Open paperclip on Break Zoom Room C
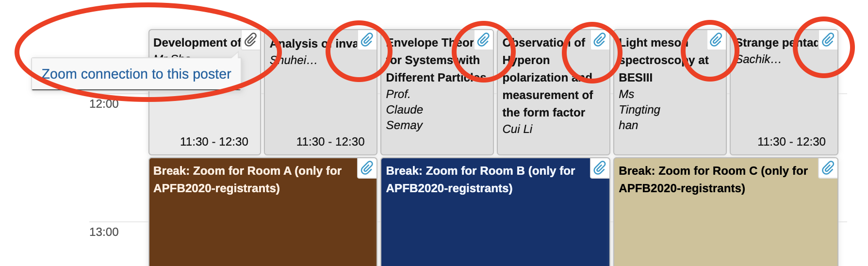This screenshot has width=868, height=266. click(828, 168)
